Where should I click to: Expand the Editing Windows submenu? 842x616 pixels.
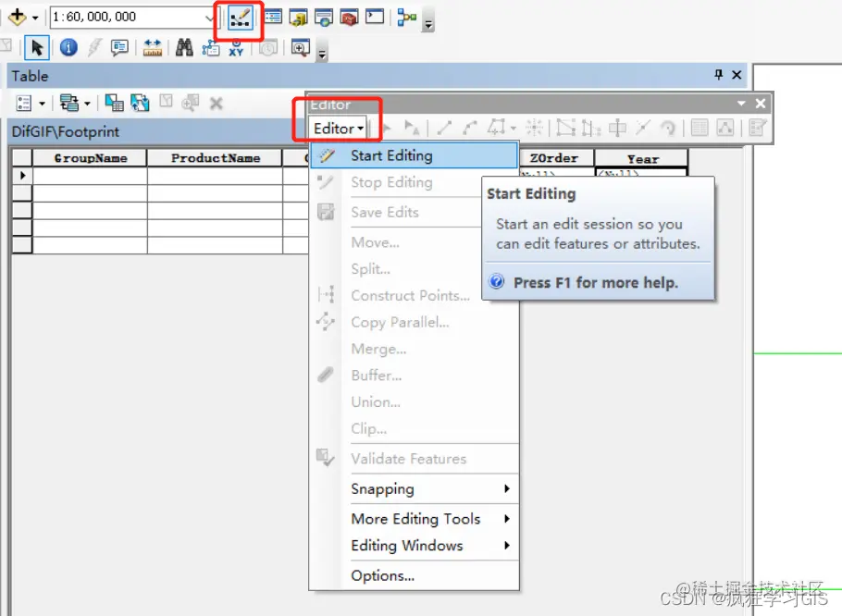click(414, 546)
